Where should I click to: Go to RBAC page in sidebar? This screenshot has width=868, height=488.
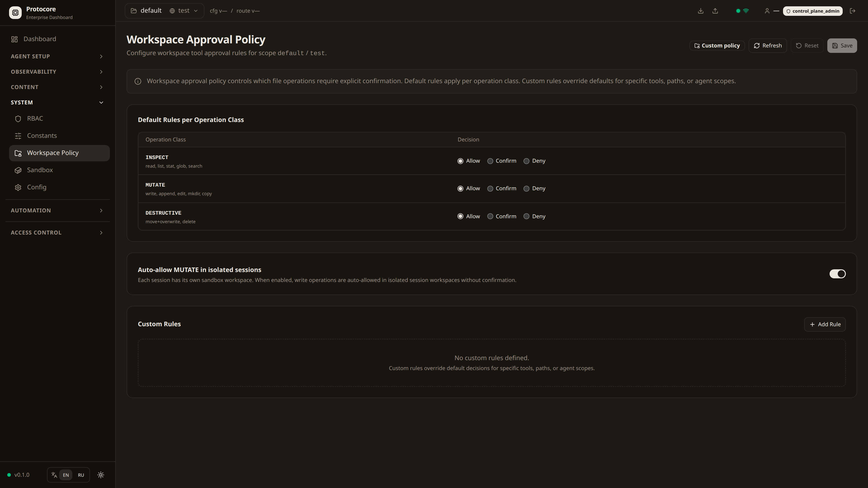point(35,119)
